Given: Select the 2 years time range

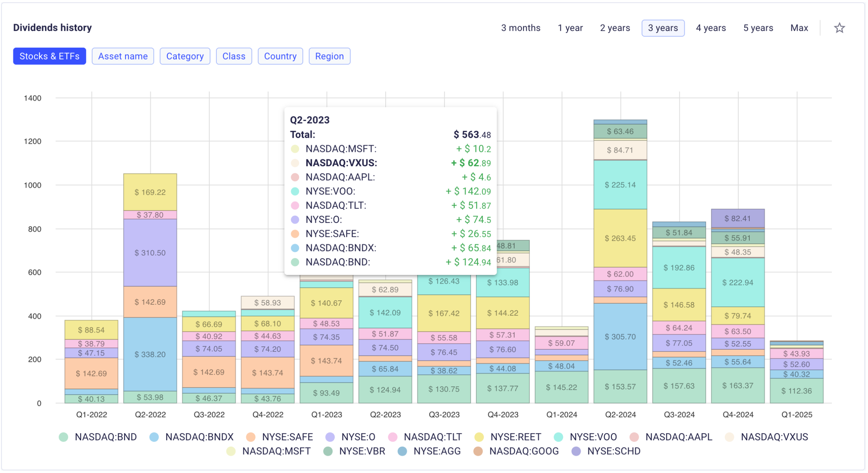Looking at the screenshot, I should [615, 28].
